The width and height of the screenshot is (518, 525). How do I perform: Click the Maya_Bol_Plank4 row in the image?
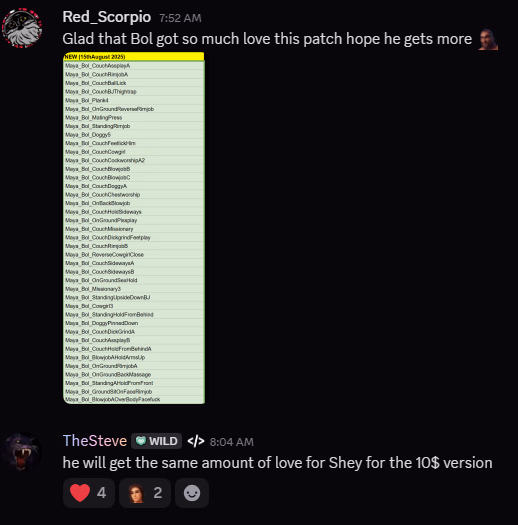pos(134,100)
